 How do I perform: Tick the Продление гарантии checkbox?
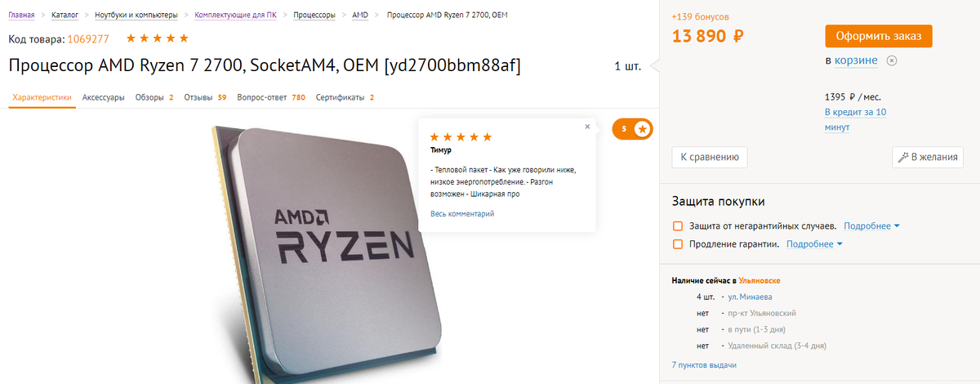(x=677, y=243)
